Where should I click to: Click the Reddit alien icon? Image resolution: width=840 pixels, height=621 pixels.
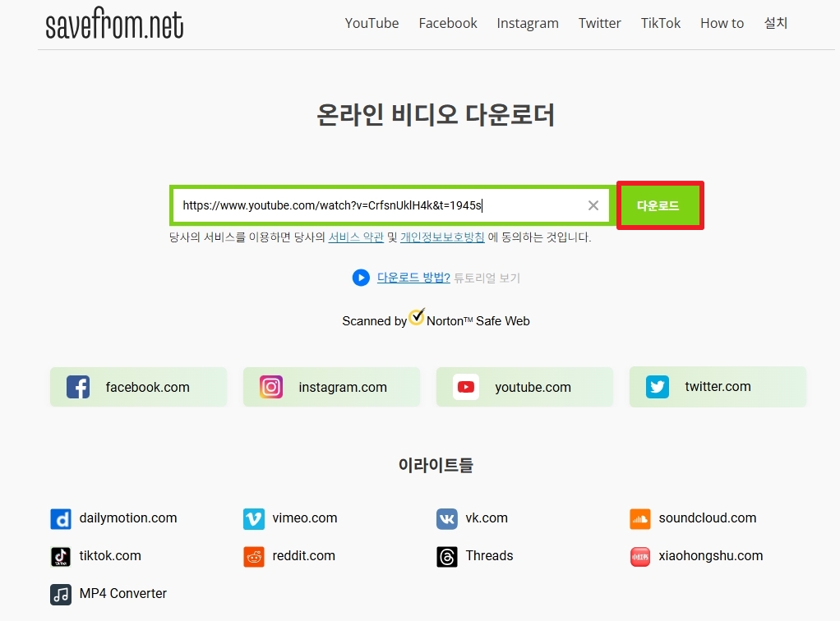pyautogui.click(x=254, y=557)
